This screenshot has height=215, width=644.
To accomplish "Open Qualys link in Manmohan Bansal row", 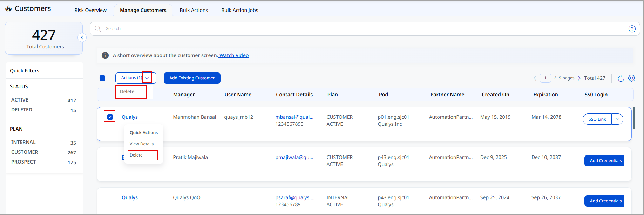I will click(x=130, y=117).
